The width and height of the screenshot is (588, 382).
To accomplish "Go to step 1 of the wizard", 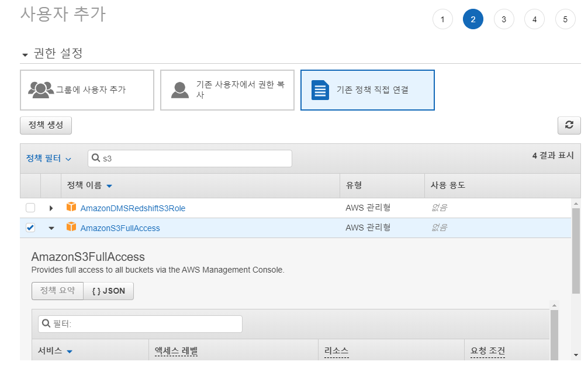I will (442, 19).
